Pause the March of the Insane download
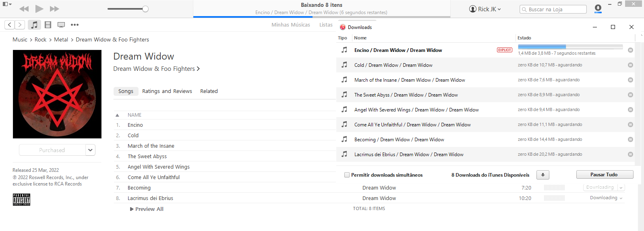This screenshot has height=231, width=644. [630, 80]
